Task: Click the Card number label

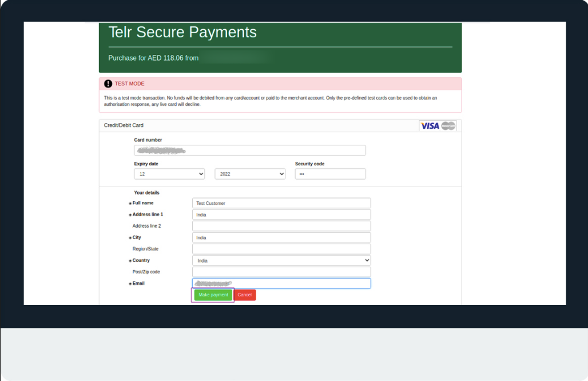Action: click(x=148, y=140)
